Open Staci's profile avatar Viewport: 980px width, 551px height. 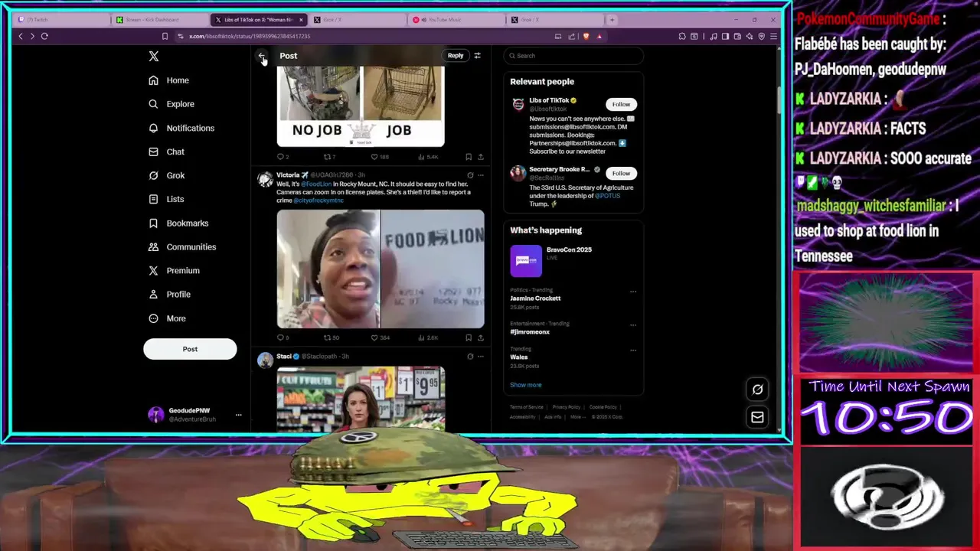pyautogui.click(x=265, y=360)
